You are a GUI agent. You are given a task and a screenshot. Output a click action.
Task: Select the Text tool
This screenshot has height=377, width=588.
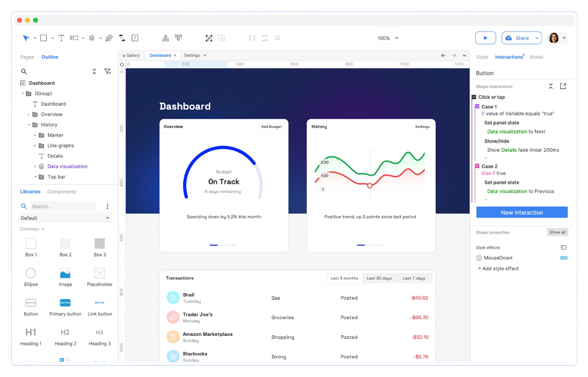pos(61,38)
